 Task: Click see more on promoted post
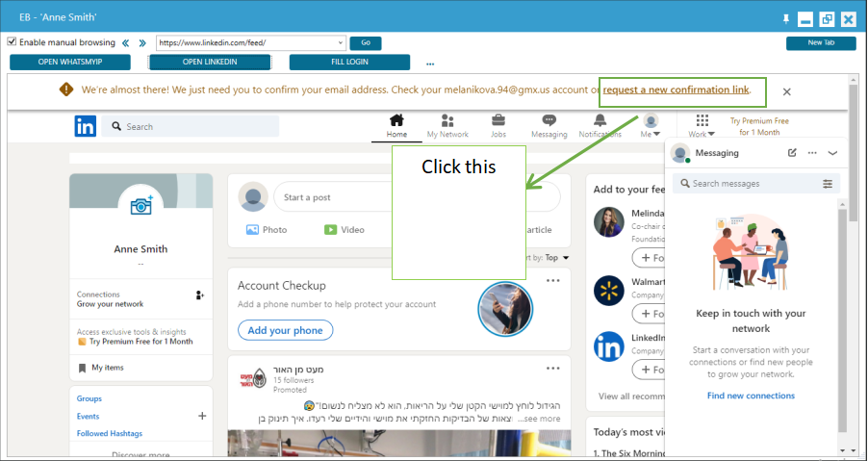tap(539, 419)
